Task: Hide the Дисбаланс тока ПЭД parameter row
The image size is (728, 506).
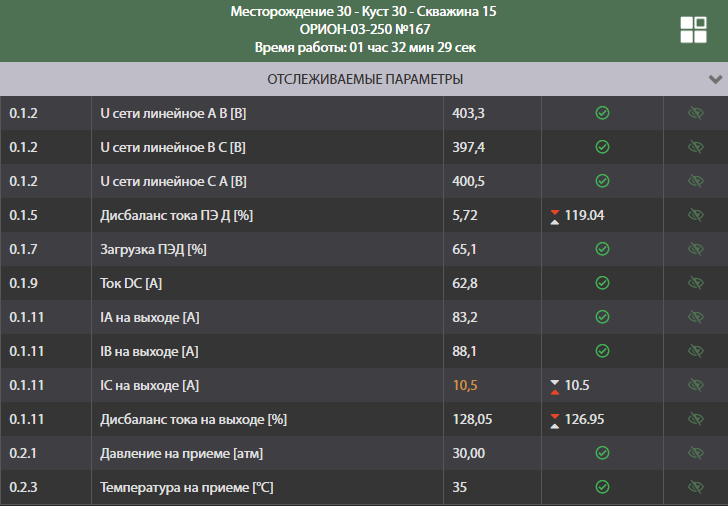Action: pos(696,215)
